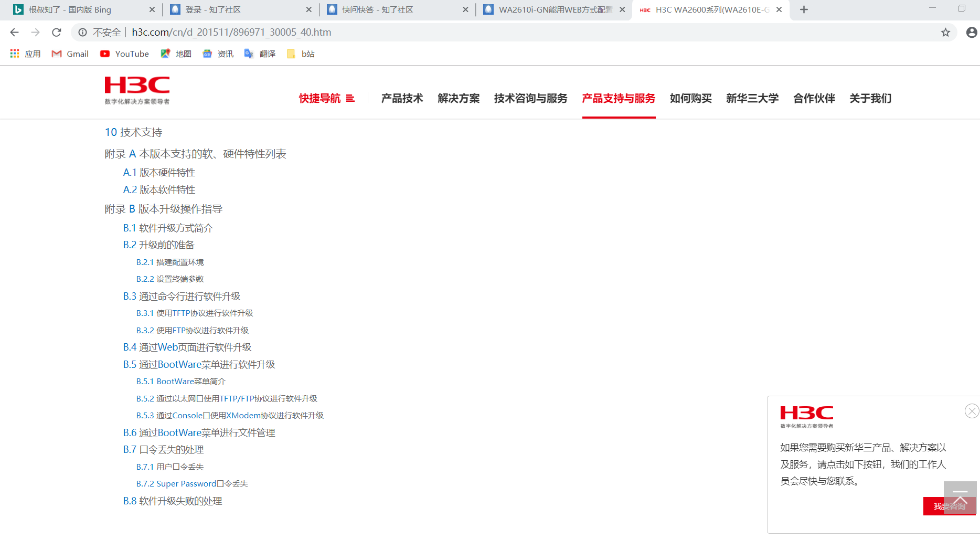
Task: Go back to the previous page
Action: pyautogui.click(x=14, y=33)
